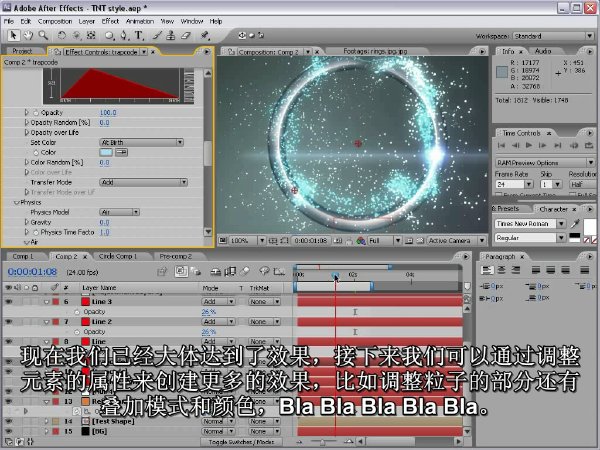This screenshot has height=450, width=600.
Task: Click the particle Color swatch
Action: coord(106,152)
